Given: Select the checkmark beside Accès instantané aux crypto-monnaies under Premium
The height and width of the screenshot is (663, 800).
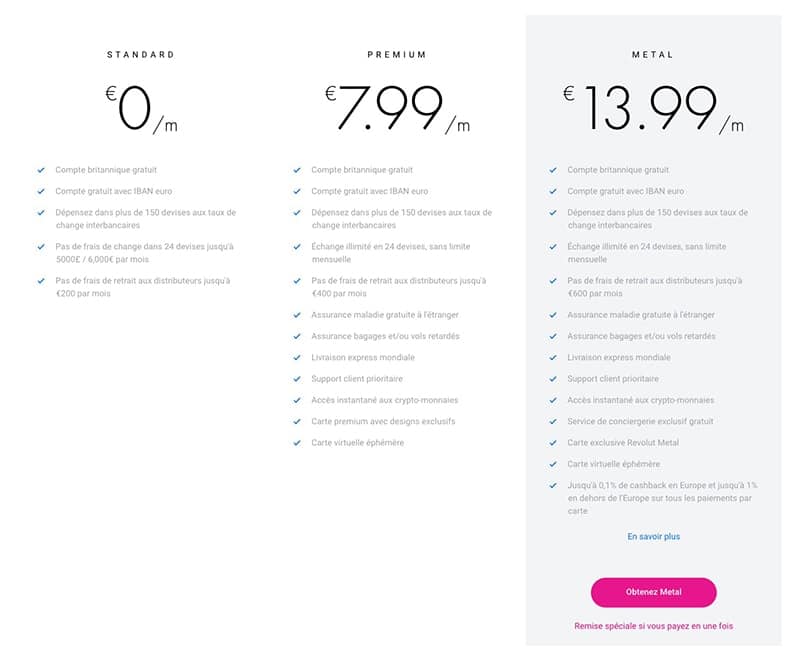Looking at the screenshot, I should (x=296, y=400).
